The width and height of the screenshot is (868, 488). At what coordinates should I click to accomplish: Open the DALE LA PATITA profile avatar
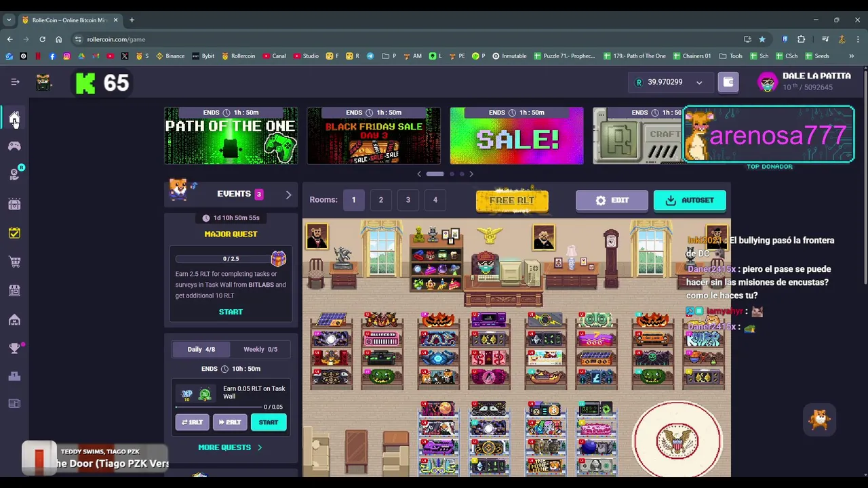point(767,83)
